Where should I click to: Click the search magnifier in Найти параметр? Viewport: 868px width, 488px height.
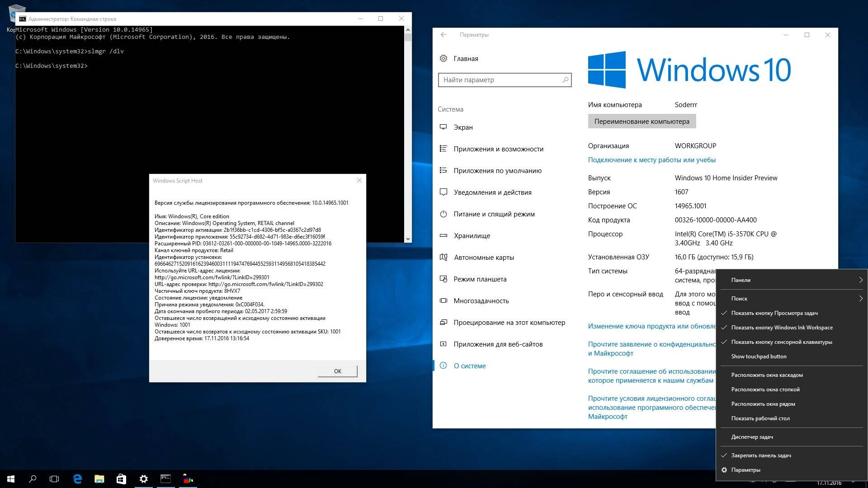(x=565, y=80)
